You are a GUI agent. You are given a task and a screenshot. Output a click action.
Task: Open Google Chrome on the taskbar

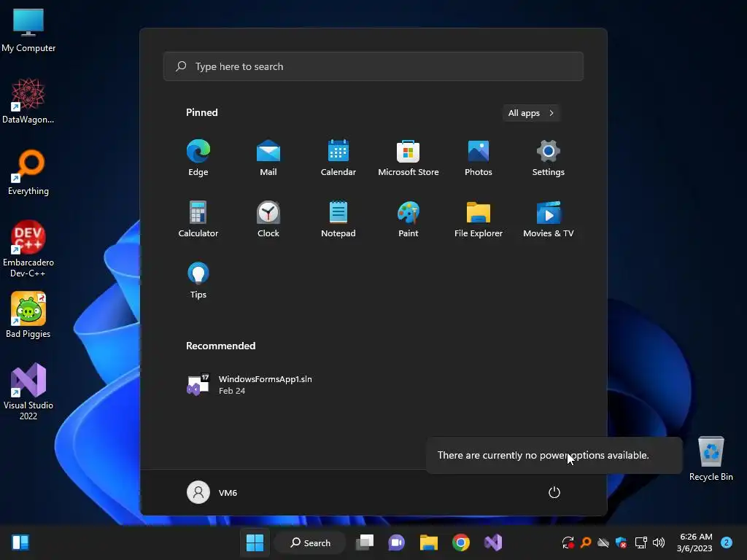click(461, 542)
